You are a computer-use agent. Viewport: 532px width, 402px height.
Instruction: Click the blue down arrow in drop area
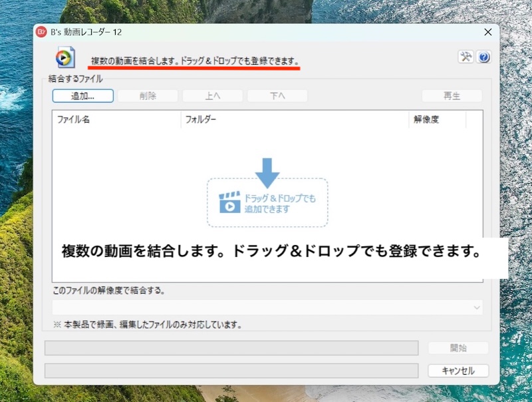point(267,172)
